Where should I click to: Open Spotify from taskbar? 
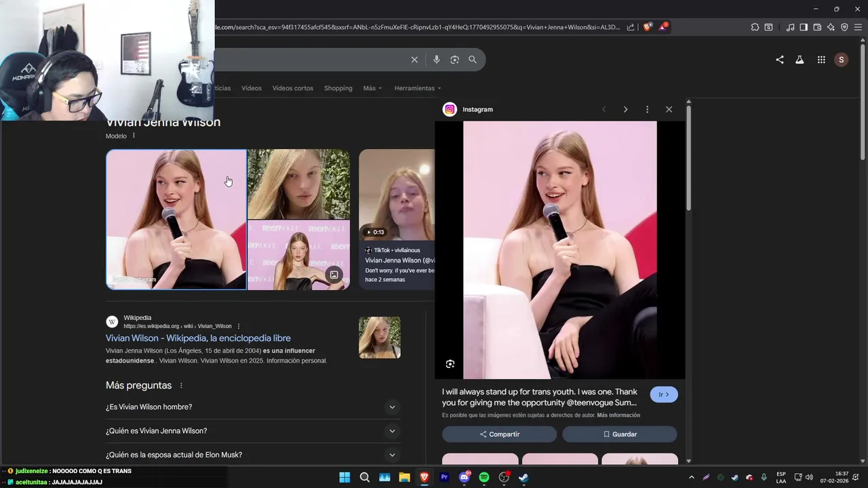[484, 477]
